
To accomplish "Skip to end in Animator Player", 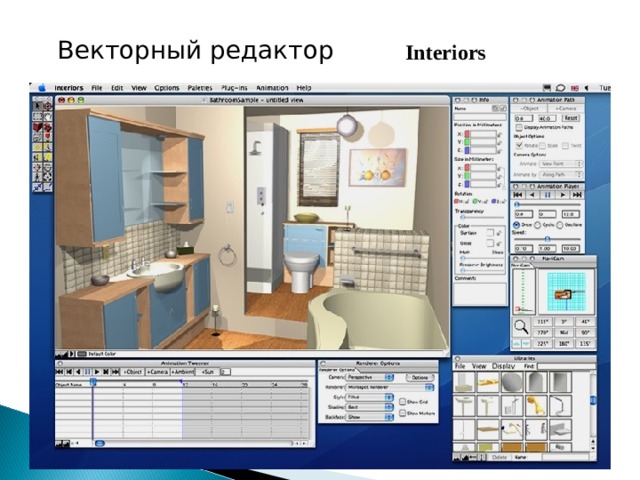I will point(577,195).
